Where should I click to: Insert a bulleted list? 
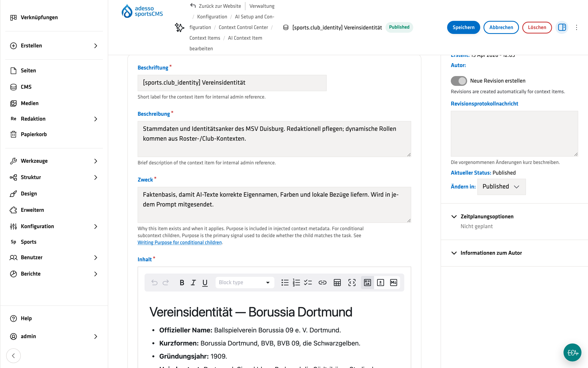click(285, 283)
